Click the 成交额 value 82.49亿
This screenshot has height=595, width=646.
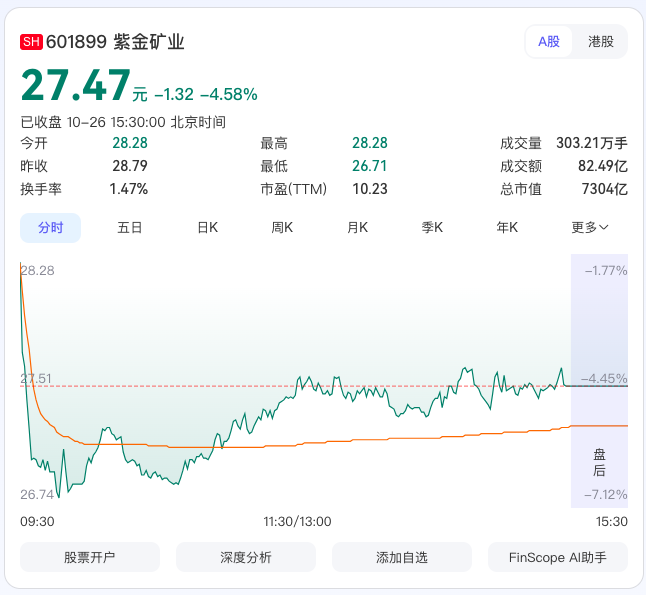point(603,166)
